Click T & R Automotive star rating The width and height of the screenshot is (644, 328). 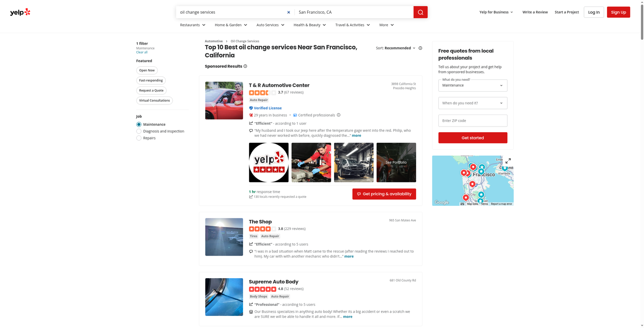coord(262,92)
